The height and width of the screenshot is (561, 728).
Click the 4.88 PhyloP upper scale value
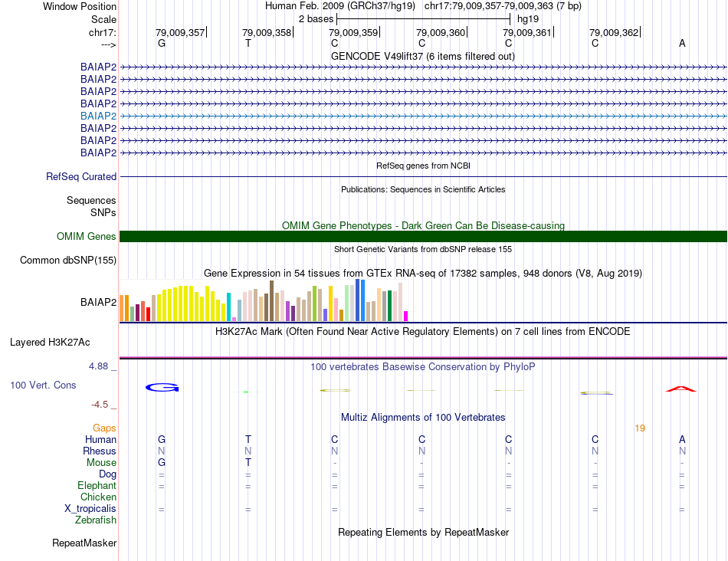click(98, 366)
